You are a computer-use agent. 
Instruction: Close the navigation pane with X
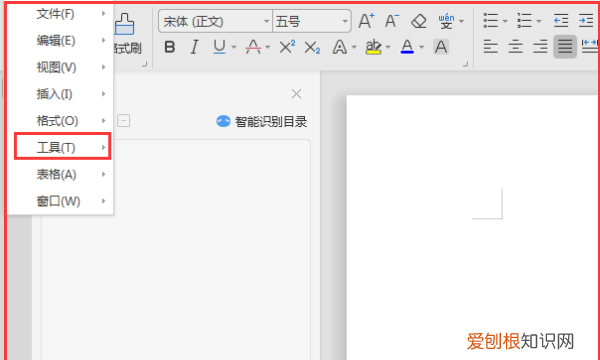[296, 94]
